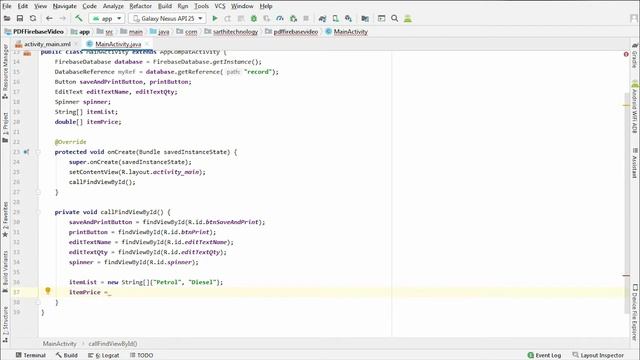Open the Build tool window at bottom
This screenshot has height=360, width=640.
click(x=67, y=355)
